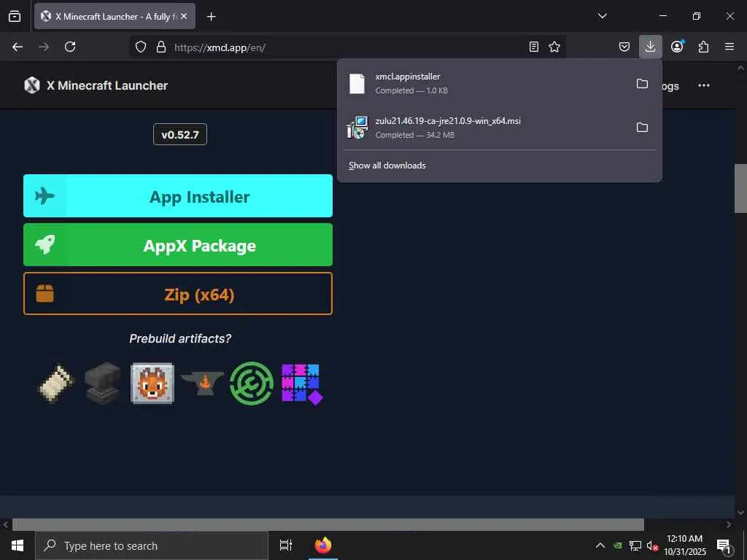Viewport: 747px width, 560px height.
Task: Click the green circular maze icon
Action: pos(252,384)
